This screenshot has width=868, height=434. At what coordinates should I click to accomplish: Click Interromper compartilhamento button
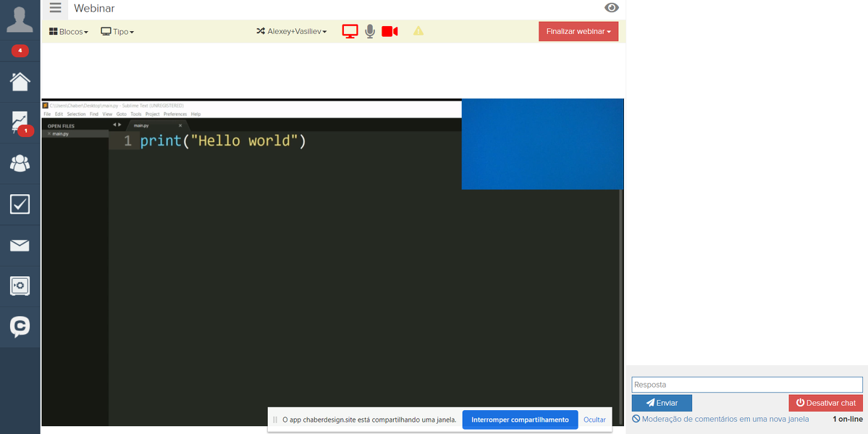point(520,420)
